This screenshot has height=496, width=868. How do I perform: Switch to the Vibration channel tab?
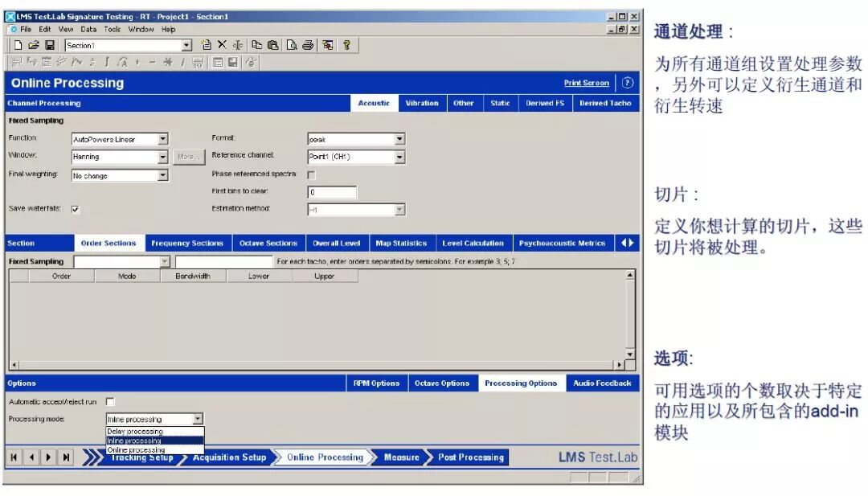[422, 103]
